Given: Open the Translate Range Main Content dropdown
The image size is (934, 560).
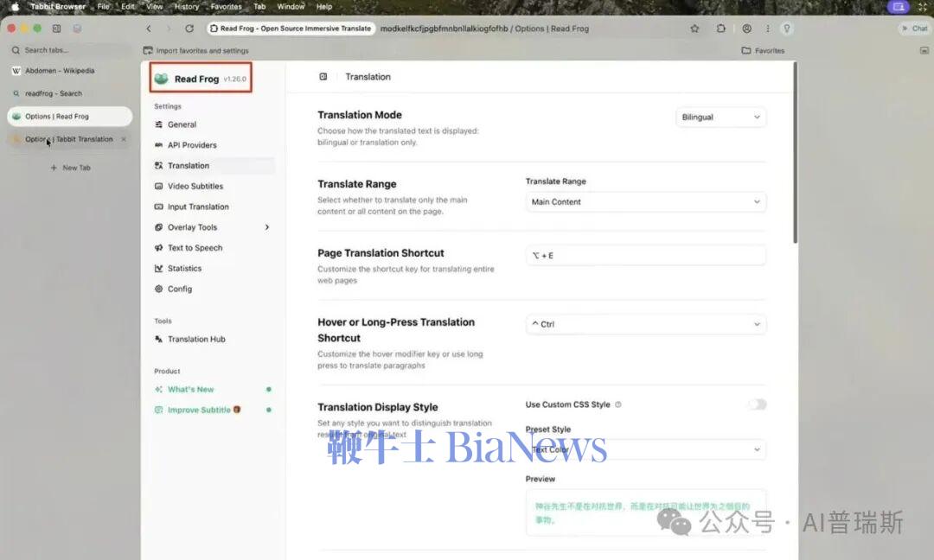Looking at the screenshot, I should (645, 202).
